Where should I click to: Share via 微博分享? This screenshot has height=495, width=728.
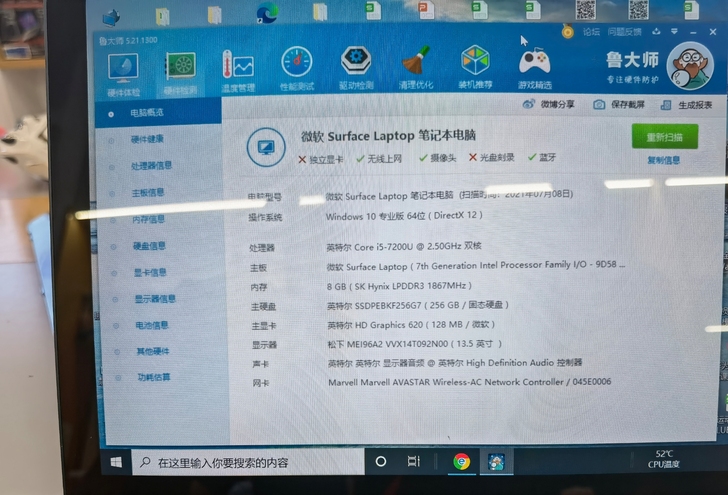tap(549, 104)
